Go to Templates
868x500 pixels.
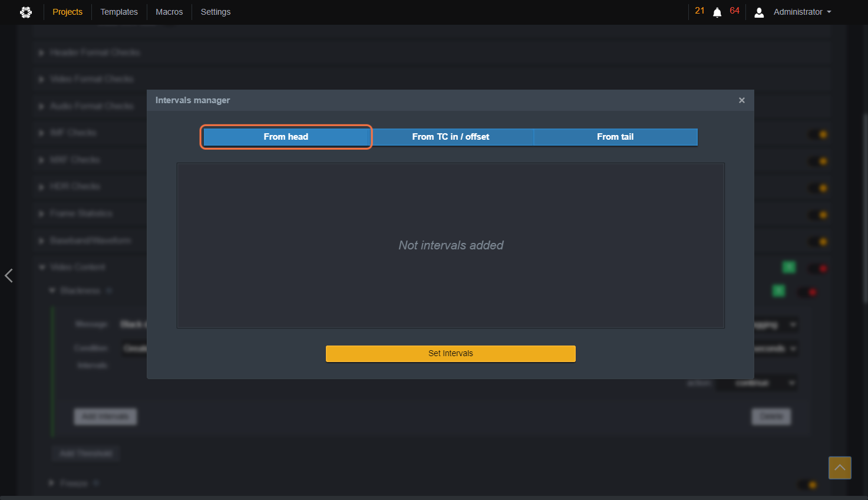coord(119,12)
